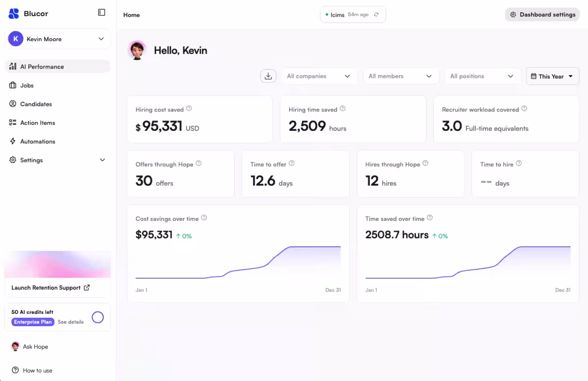This screenshot has width=588, height=381.
Task: Open Dashboard settings
Action: click(542, 15)
